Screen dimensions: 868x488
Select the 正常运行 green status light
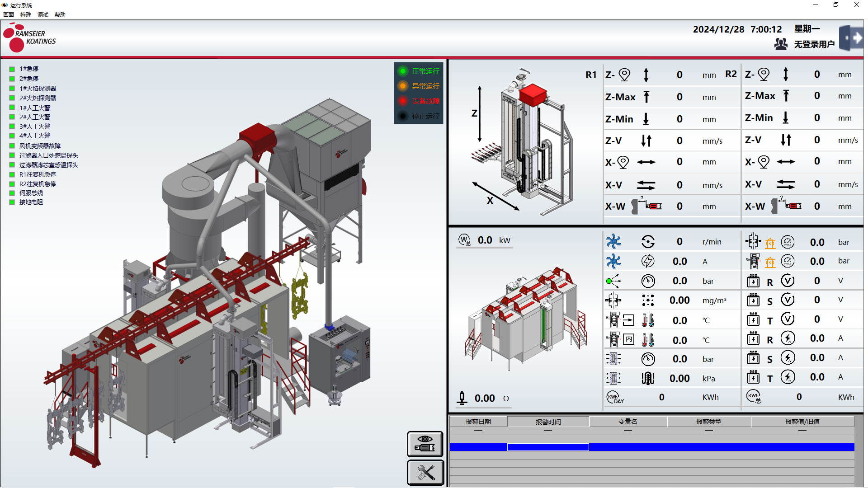pos(402,71)
